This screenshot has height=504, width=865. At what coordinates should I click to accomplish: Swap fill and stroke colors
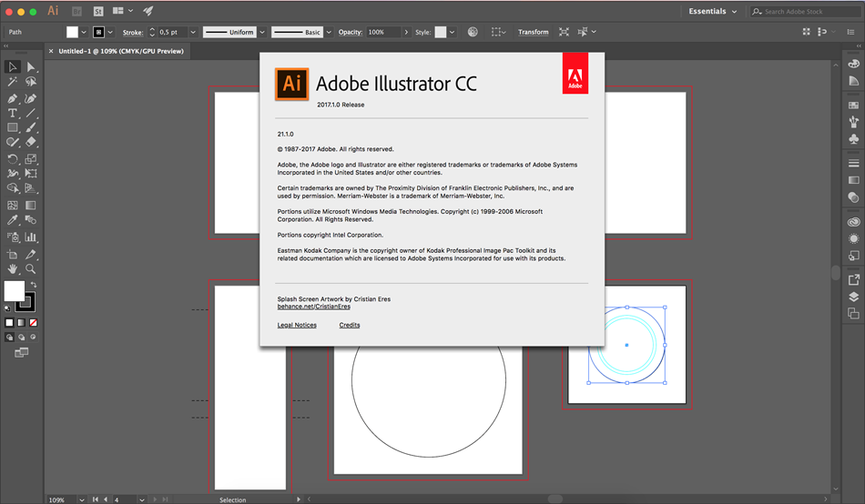pyautogui.click(x=34, y=285)
